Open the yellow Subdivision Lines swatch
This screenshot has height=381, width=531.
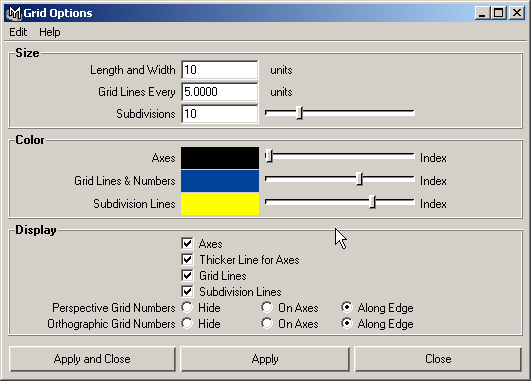(220, 204)
